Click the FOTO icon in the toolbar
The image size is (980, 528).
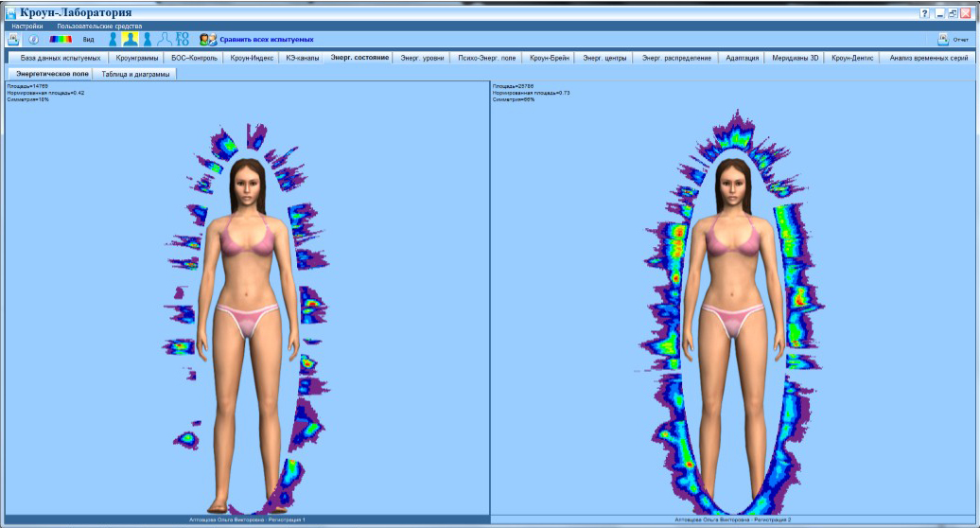click(182, 40)
